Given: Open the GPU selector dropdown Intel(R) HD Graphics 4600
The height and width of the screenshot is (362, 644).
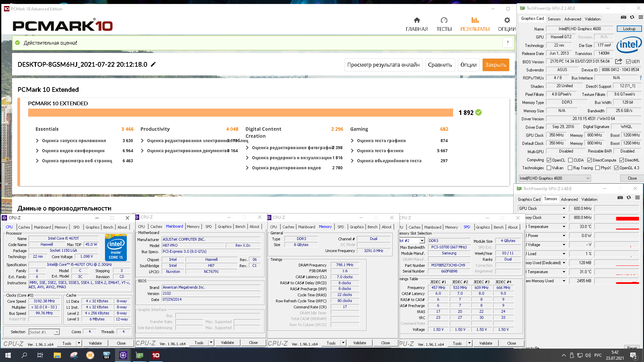Looking at the screenshot, I should 554,178.
